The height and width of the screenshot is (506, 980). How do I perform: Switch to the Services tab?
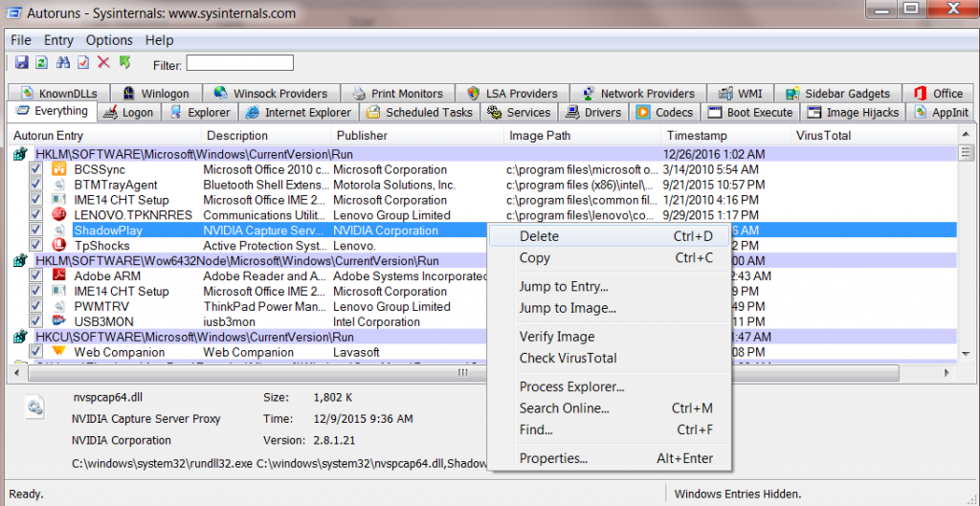[520, 113]
